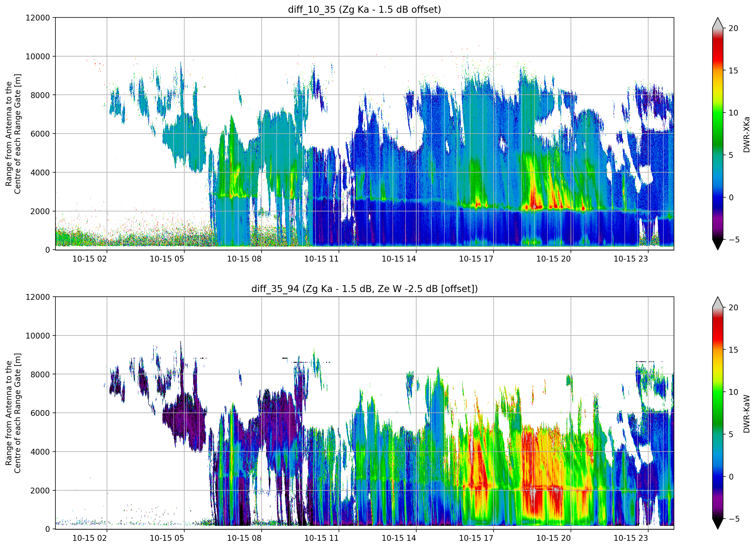
Task: Click the '10-15 05' x-tick under the top plot
Action: 167,259
